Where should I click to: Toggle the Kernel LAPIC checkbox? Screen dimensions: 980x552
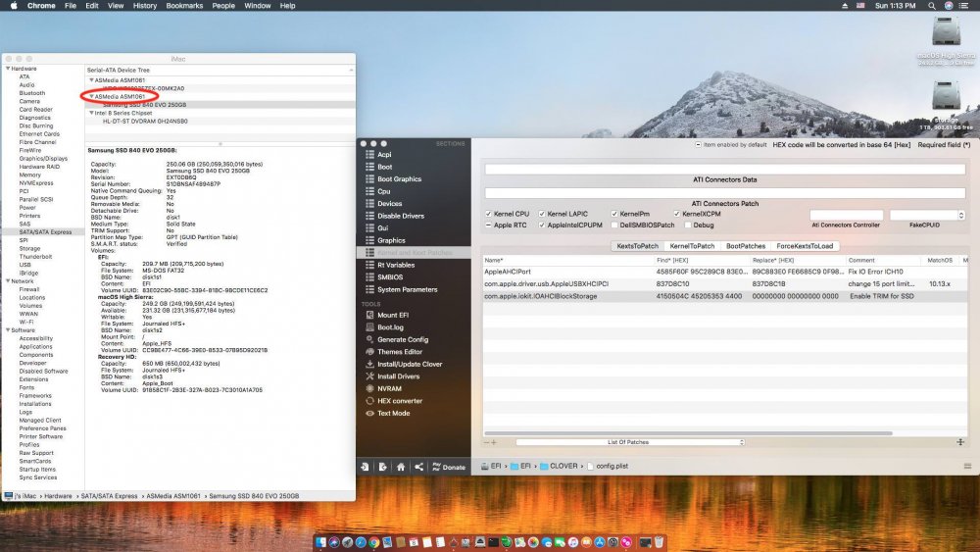(x=542, y=214)
